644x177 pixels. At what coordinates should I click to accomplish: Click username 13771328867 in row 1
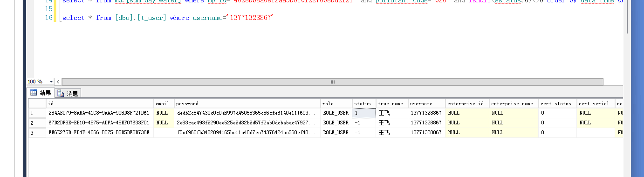click(427, 113)
